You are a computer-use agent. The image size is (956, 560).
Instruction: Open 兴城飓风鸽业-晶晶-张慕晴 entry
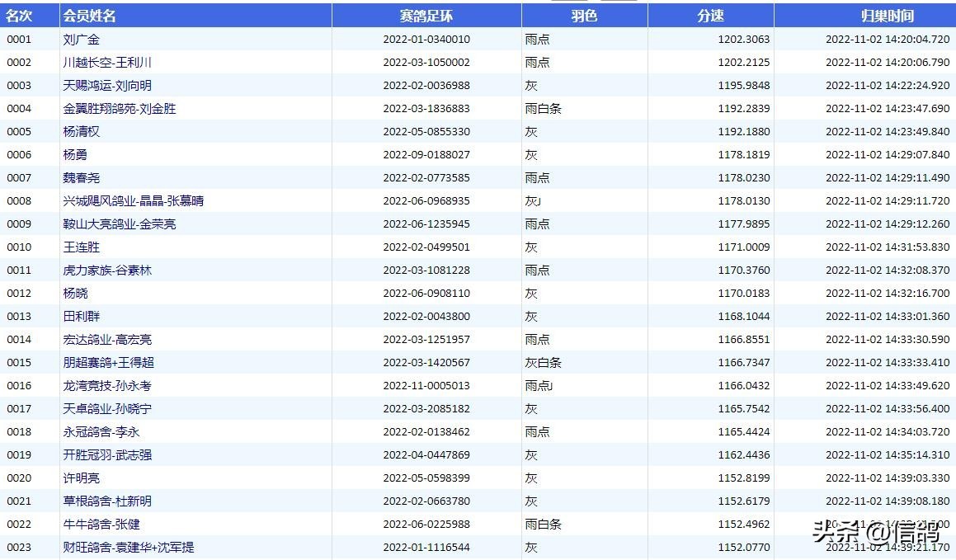click(x=134, y=201)
